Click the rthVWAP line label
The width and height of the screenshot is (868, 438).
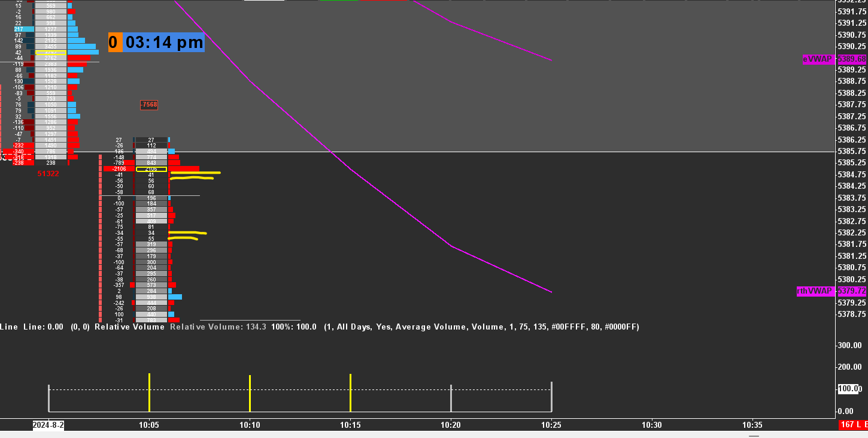(815, 291)
